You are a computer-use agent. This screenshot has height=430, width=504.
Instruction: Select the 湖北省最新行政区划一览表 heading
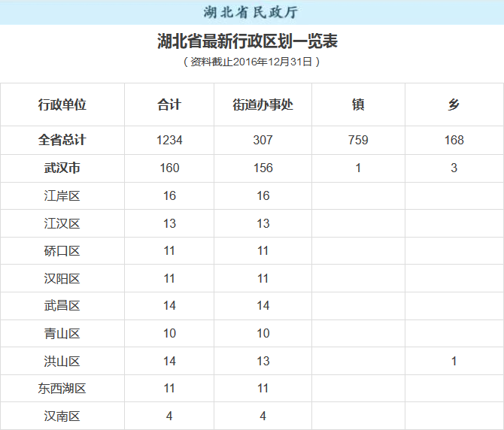(247, 41)
